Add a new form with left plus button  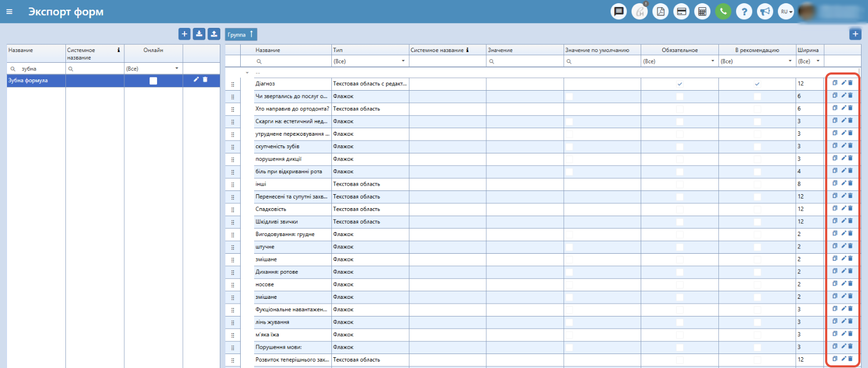pyautogui.click(x=184, y=34)
